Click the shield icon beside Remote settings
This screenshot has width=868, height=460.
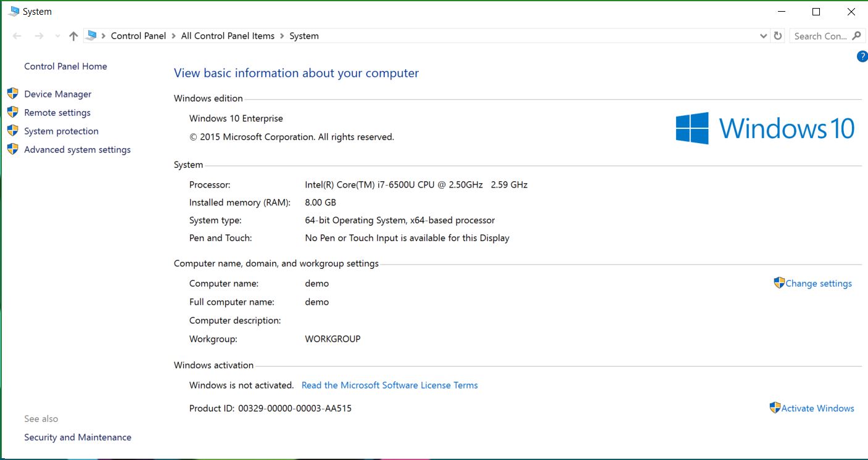tap(12, 112)
